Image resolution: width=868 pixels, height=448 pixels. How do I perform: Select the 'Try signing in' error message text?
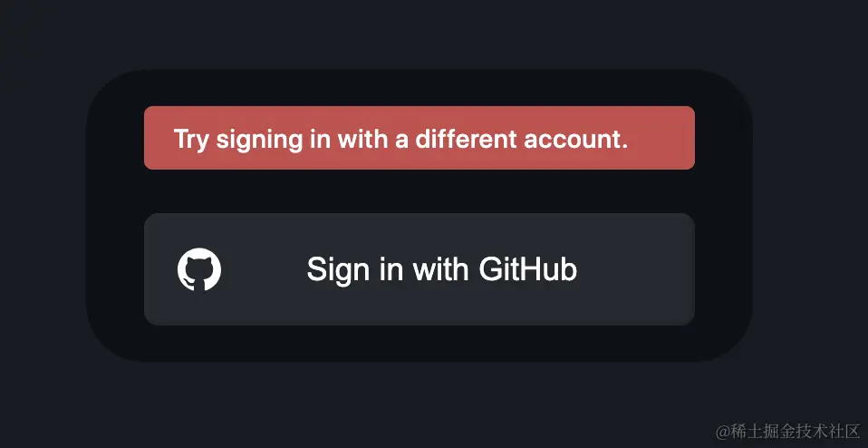click(400, 140)
